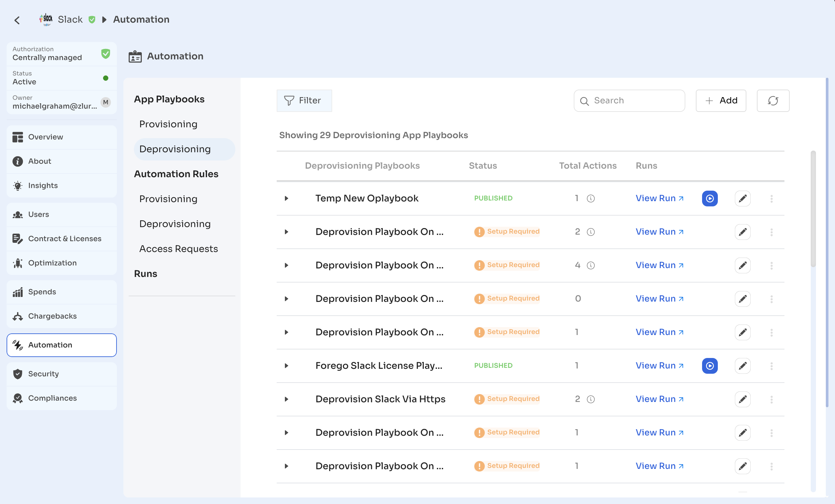The image size is (835, 504).
Task: Run the Temp New Oplaybook playbook
Action: [710, 199]
